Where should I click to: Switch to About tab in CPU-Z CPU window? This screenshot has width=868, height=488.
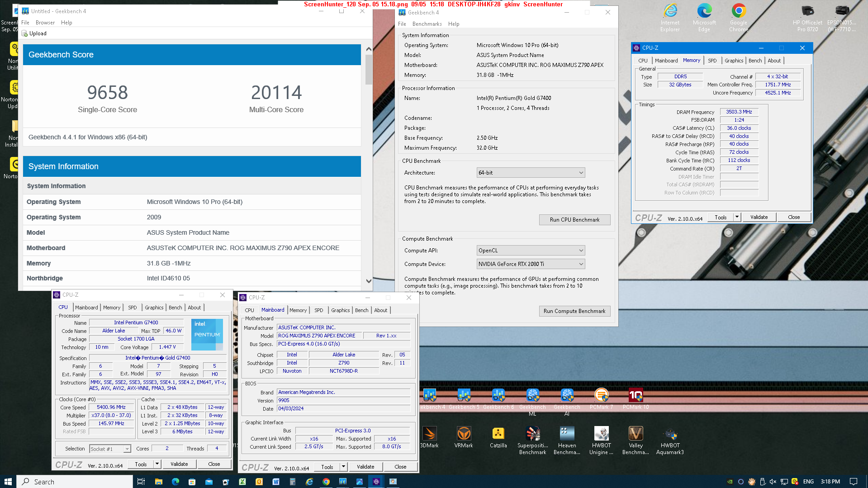click(x=194, y=308)
